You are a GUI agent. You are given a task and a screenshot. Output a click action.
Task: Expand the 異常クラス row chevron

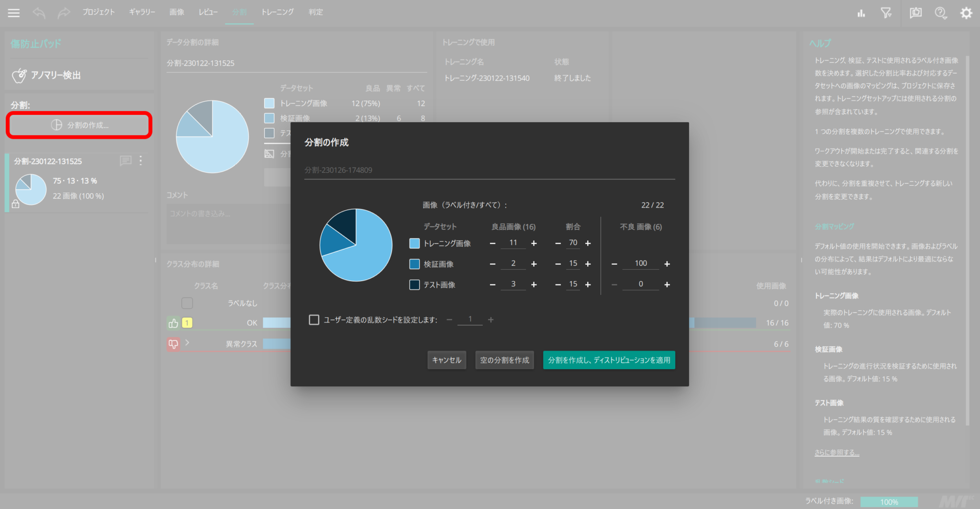[x=187, y=343]
